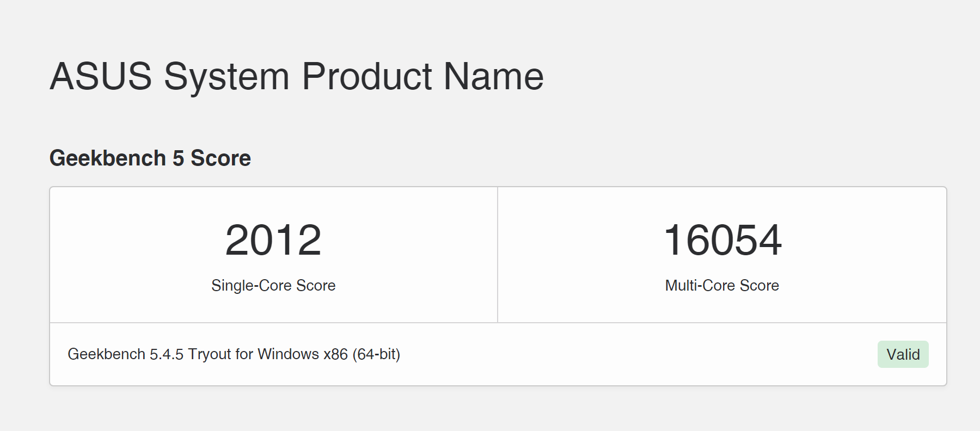Select the 2012 single-core score value
The height and width of the screenshot is (431, 980).
273,240
